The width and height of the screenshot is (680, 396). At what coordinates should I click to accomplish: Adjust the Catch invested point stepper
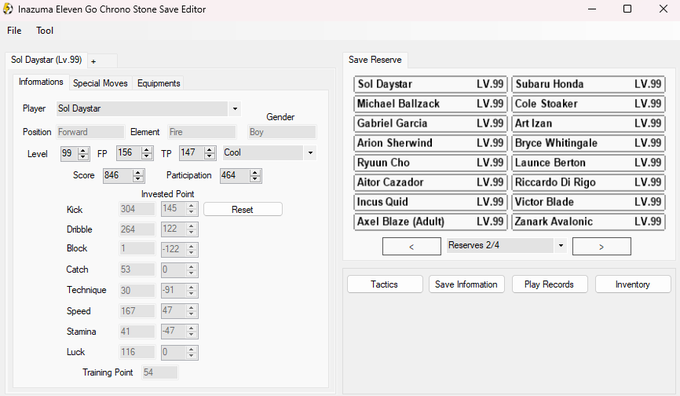pyautogui.click(x=191, y=270)
